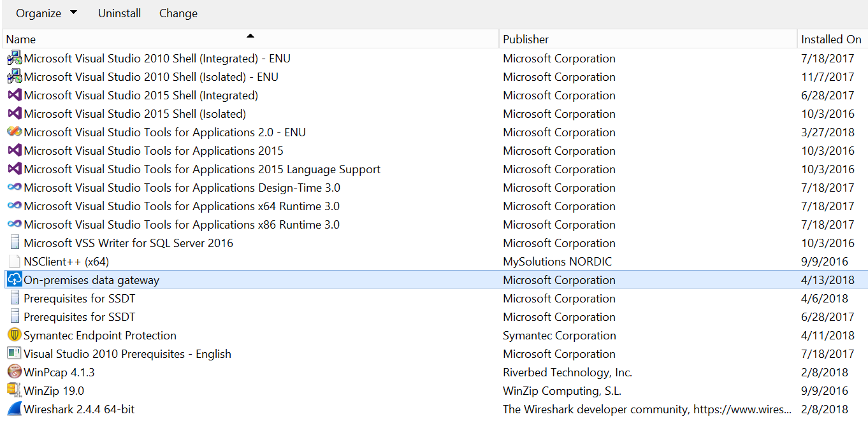
Task: Click the WinZip 19.0 icon
Action: (14, 391)
